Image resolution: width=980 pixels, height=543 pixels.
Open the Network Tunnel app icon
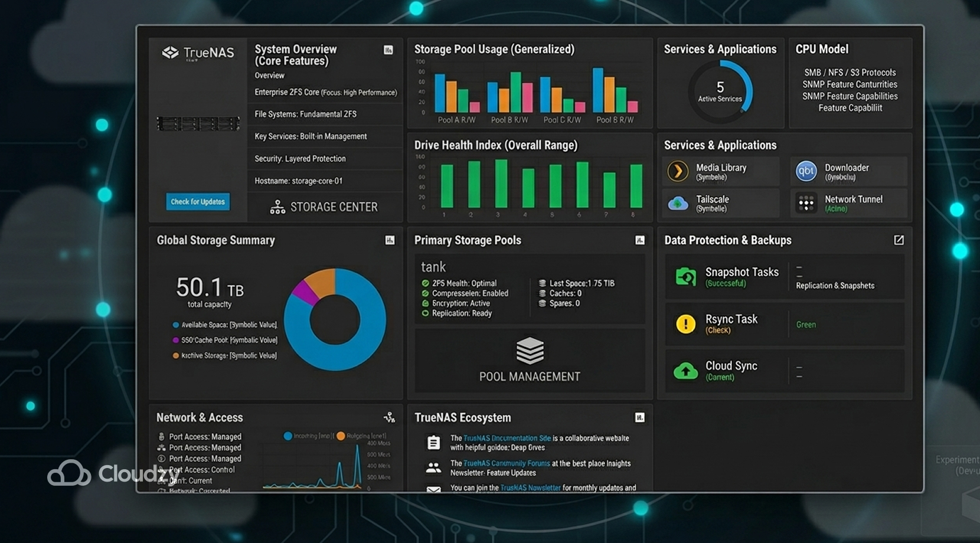[806, 203]
